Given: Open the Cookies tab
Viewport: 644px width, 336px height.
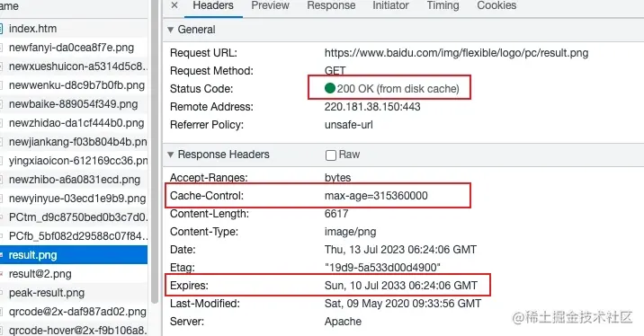Looking at the screenshot, I should (496, 5).
